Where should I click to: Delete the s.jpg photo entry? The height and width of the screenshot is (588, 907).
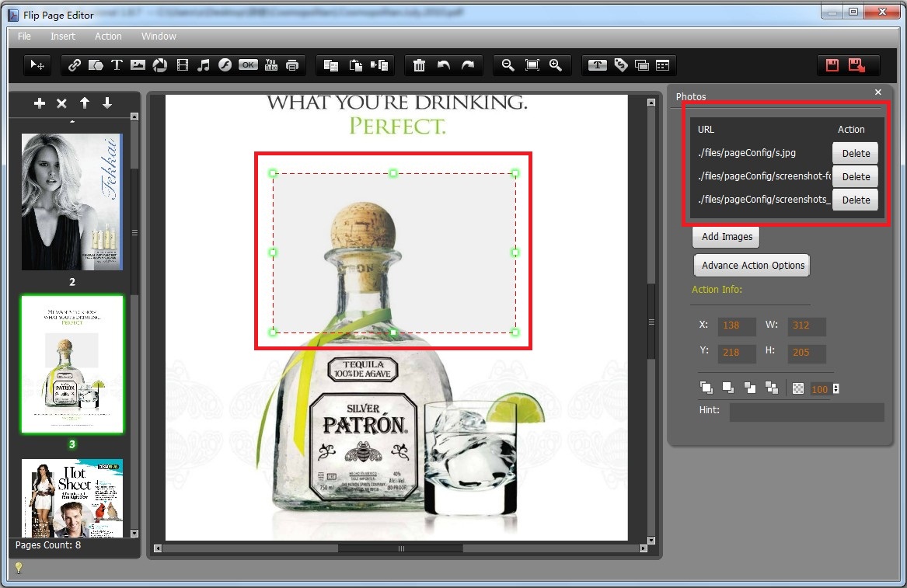pos(856,153)
